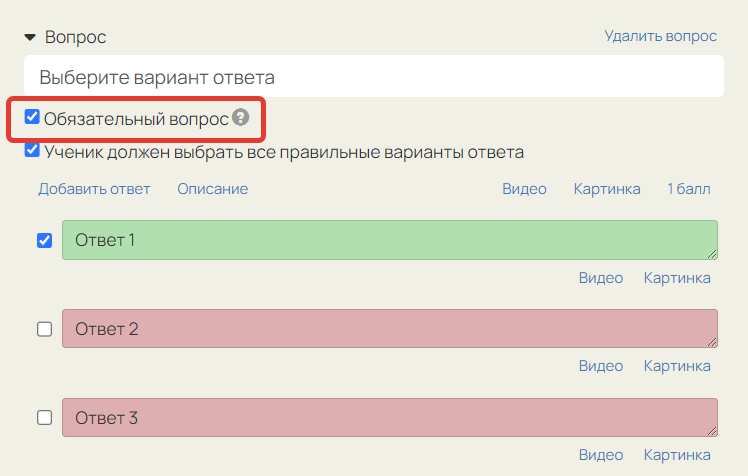The image size is (748, 476).
Task: Add Видео under Ответ 1
Action: (x=601, y=278)
